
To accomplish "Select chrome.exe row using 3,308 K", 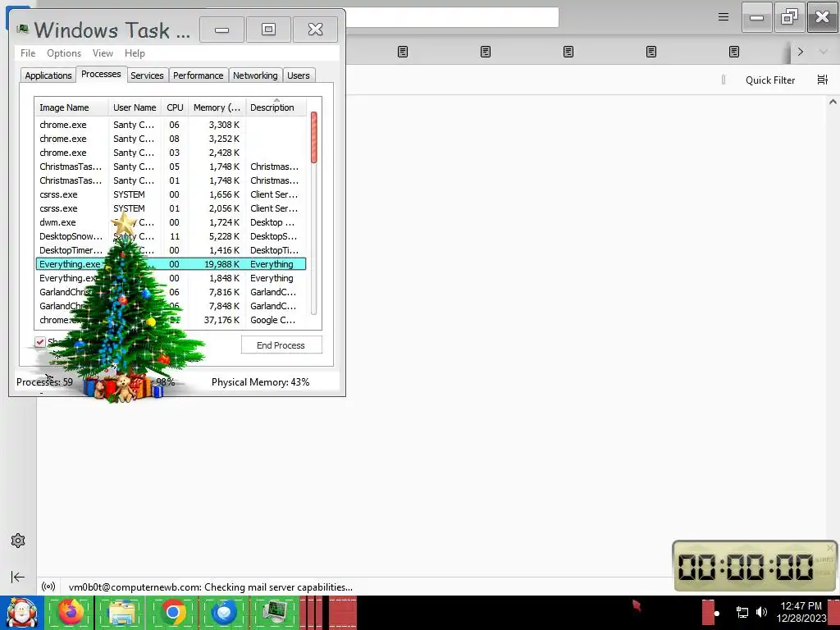I will click(171, 125).
